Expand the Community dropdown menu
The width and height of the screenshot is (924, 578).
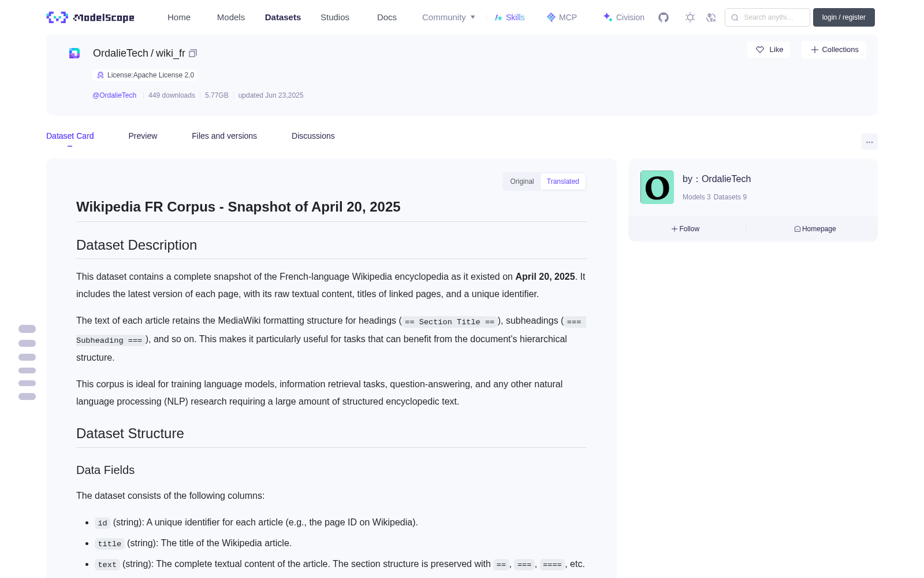[449, 17]
